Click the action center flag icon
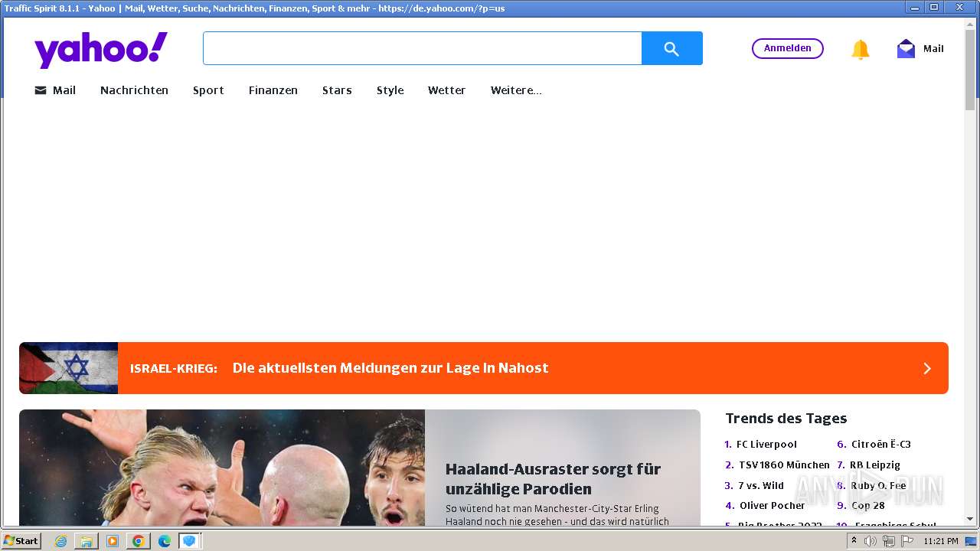 [907, 541]
